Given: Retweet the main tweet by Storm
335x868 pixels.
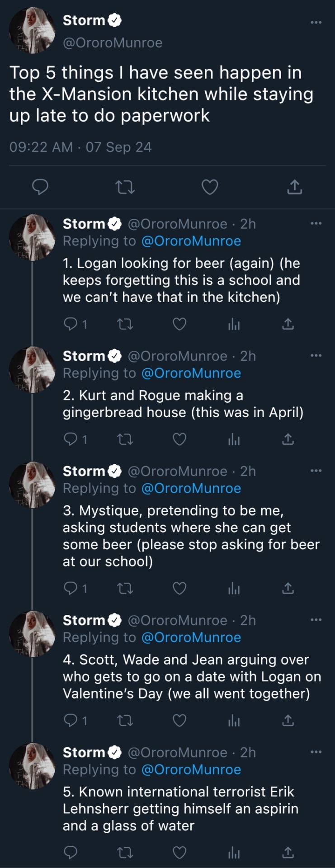Looking at the screenshot, I should [125, 187].
